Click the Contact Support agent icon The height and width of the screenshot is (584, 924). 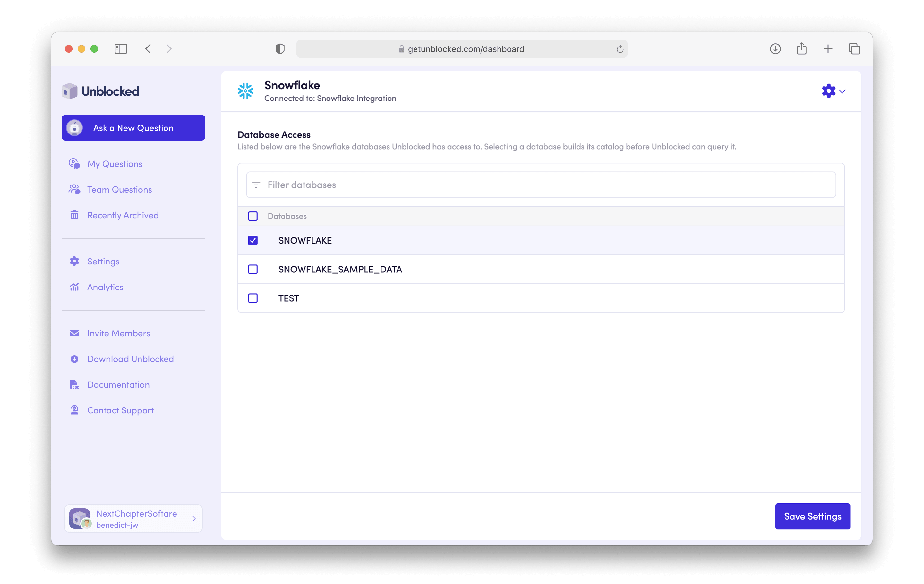coord(74,410)
